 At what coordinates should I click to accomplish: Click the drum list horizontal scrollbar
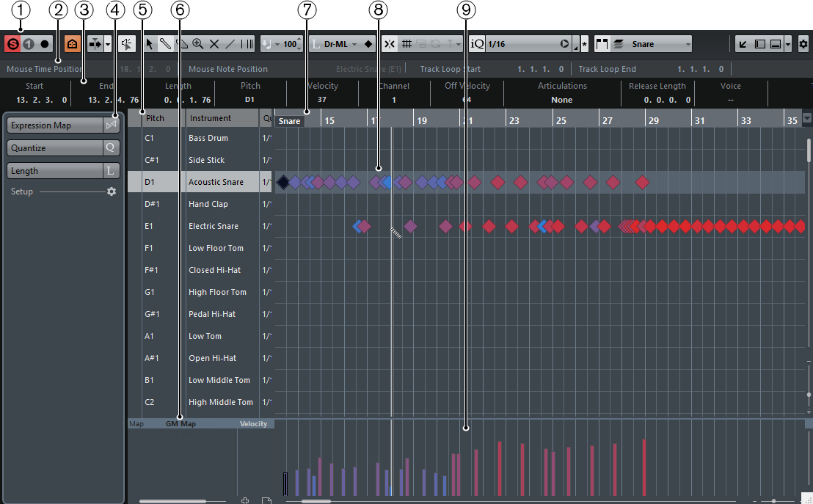172,501
